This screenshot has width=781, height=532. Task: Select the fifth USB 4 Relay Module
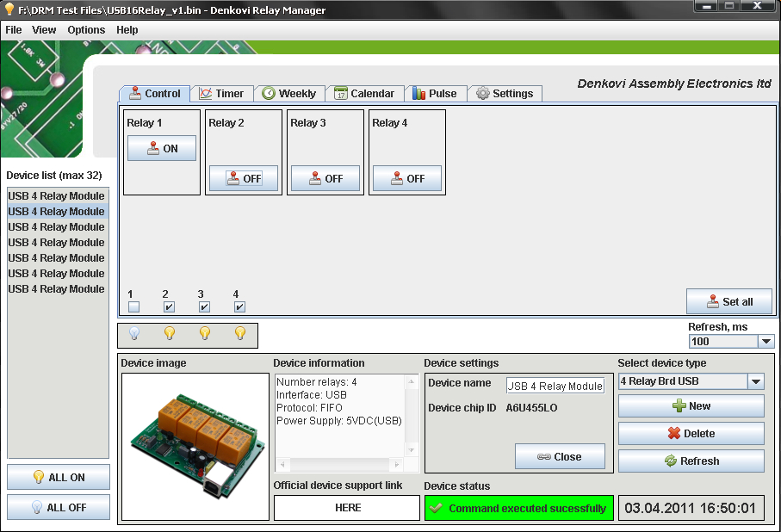[x=58, y=257]
